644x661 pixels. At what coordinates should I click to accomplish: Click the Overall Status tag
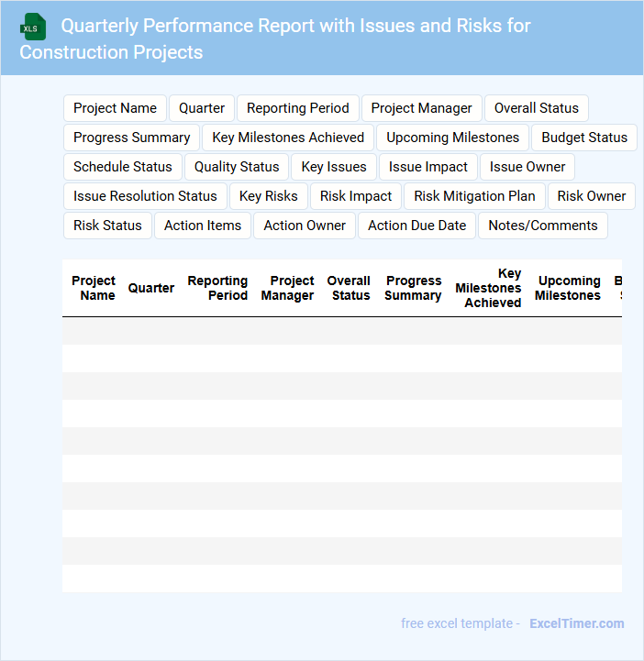pyautogui.click(x=537, y=108)
